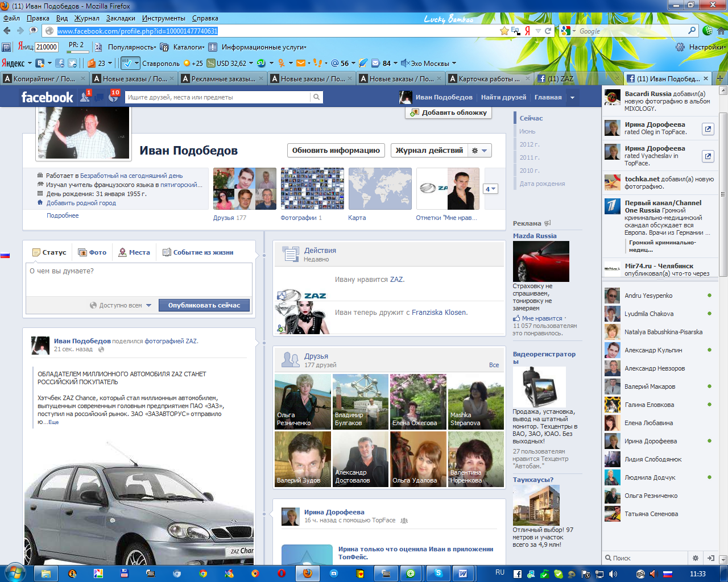Hide chat sidebar arrow icon

coord(710,558)
